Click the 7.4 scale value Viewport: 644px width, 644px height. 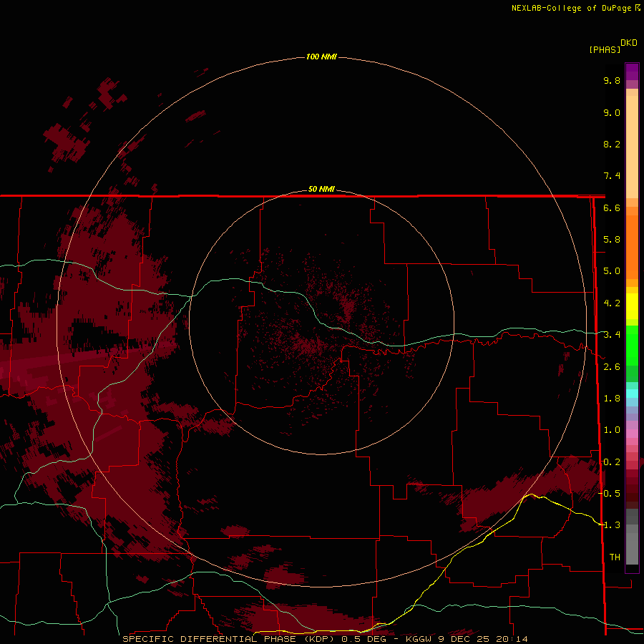point(612,176)
